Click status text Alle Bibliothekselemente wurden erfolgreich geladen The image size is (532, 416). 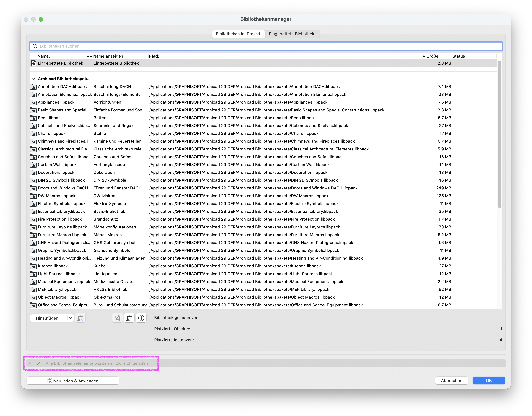pos(97,363)
